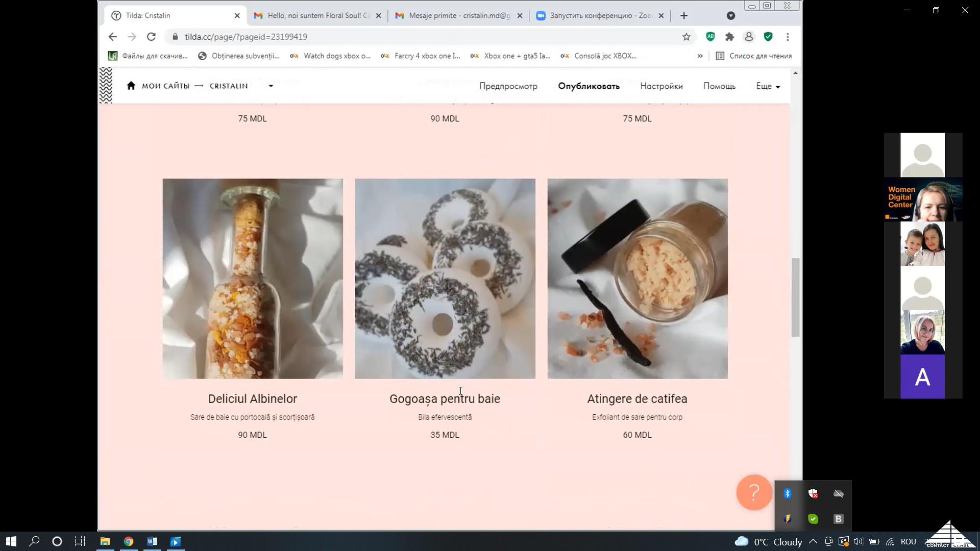Click the Bluetooth tray icon
Screen dimensions: 980x551
tap(788, 493)
